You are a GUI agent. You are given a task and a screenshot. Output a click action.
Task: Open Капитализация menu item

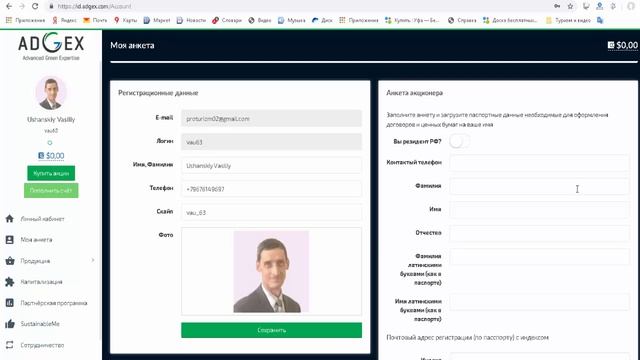pos(42,282)
